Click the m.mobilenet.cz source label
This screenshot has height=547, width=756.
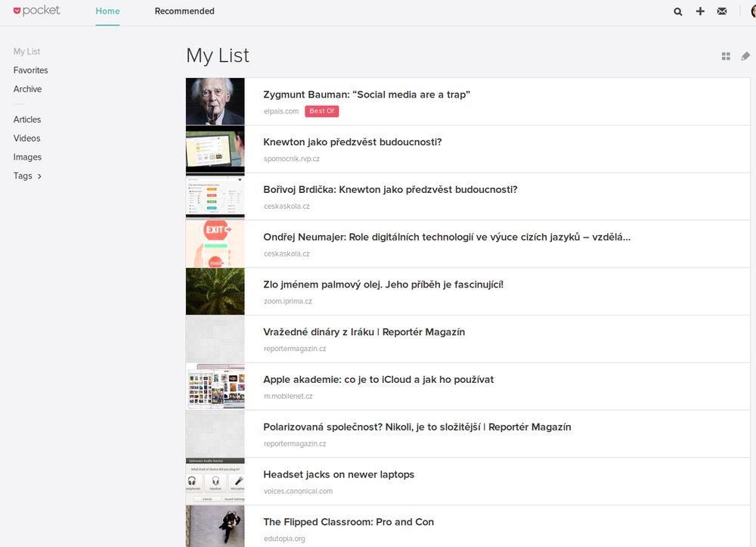click(288, 396)
